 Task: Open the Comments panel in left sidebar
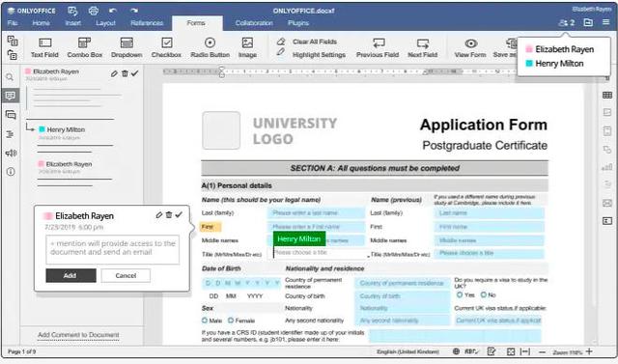[11, 96]
